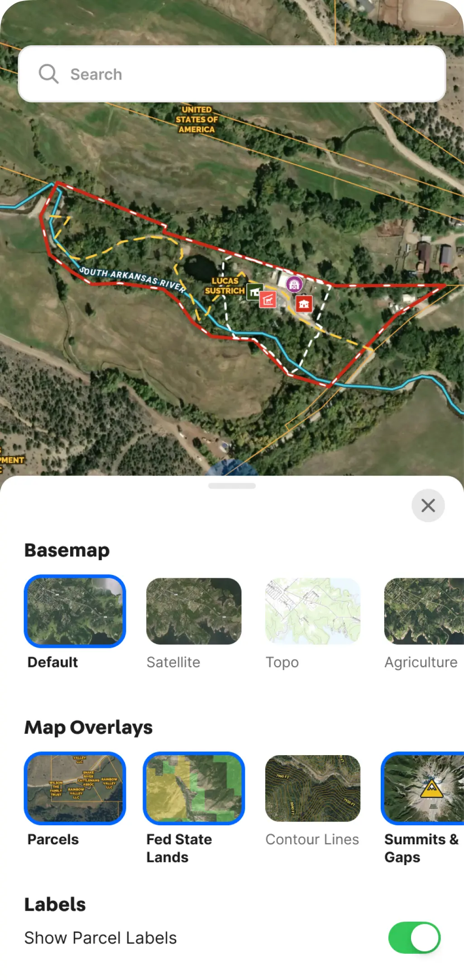Screen dimensions: 464x980
Task: Tap the dark green shelter marker
Action: pyautogui.click(x=254, y=292)
